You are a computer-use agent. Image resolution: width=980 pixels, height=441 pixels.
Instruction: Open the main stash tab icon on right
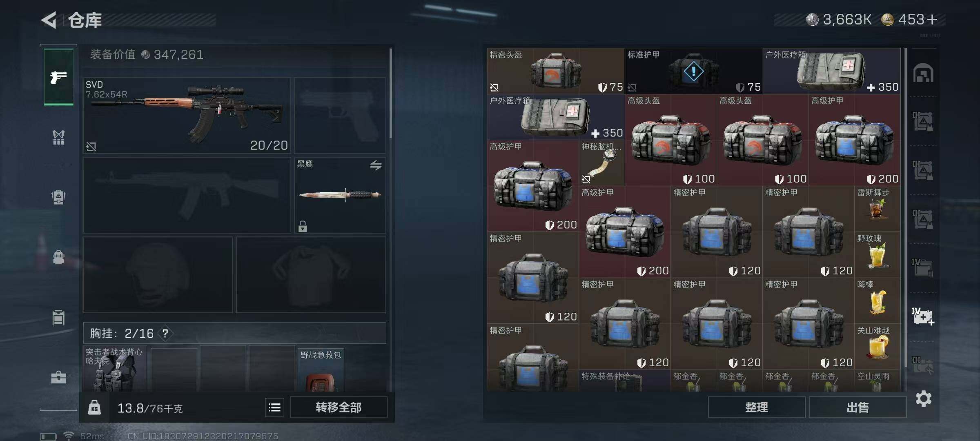pos(923,73)
